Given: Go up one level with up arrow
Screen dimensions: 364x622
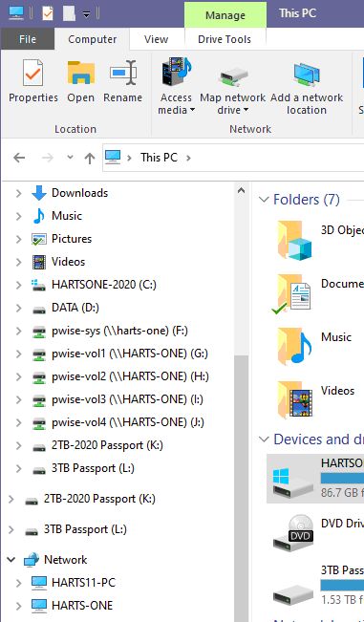Looking at the screenshot, I should click(x=90, y=158).
